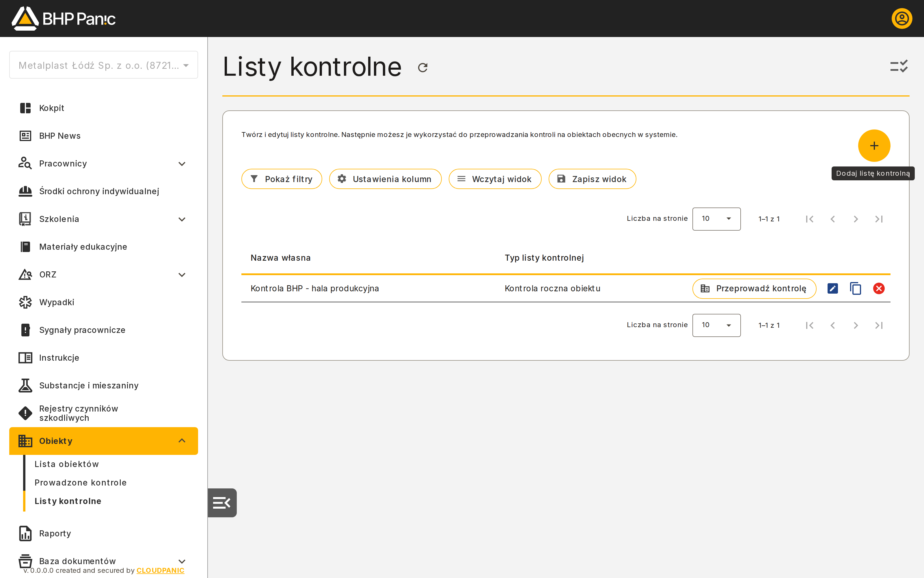
Task: Open Sygnały pracownicze
Action: point(103,330)
